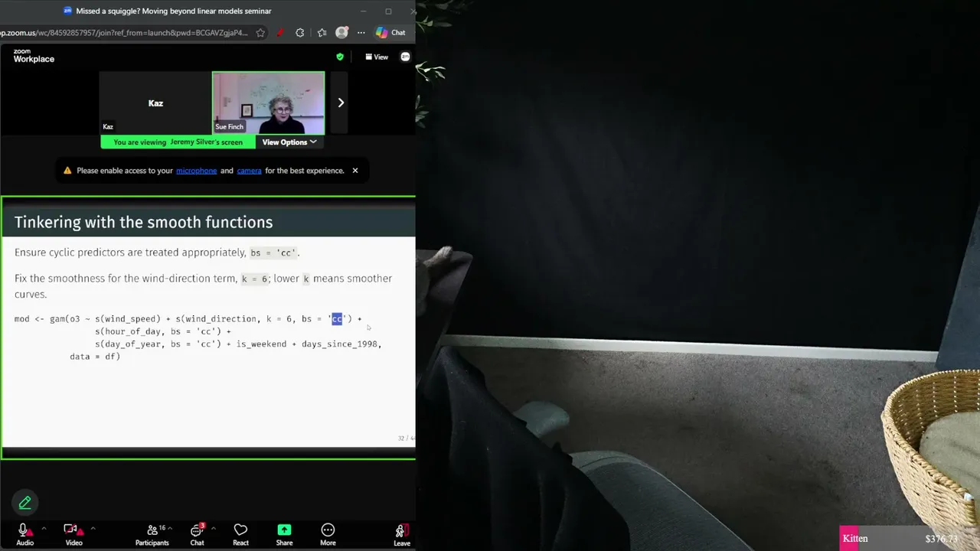Dismiss the microphone and camera warning banner

355,171
